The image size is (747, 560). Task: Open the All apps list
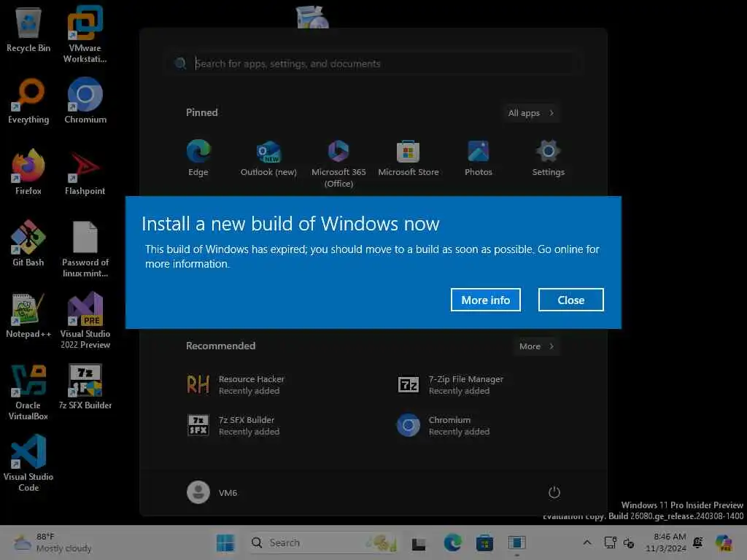531,113
